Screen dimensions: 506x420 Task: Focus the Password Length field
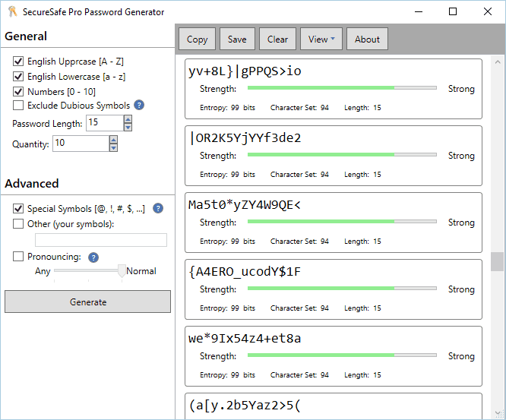tap(105, 123)
